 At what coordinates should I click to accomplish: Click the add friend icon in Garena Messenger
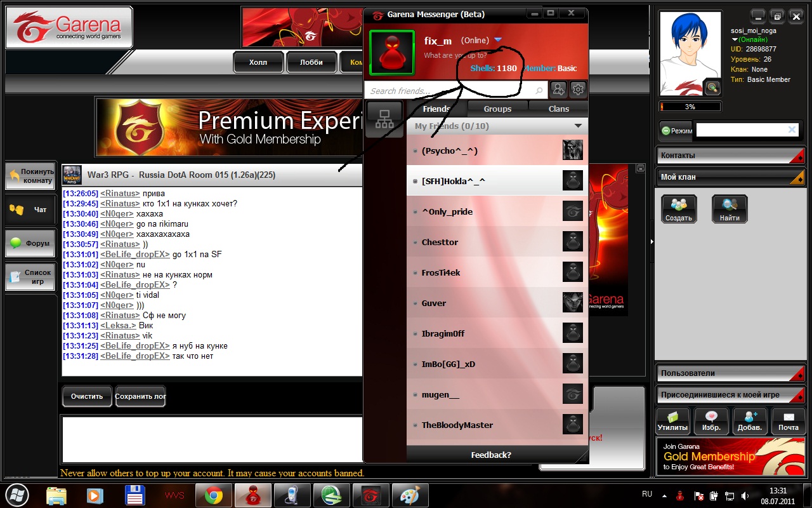[x=558, y=90]
